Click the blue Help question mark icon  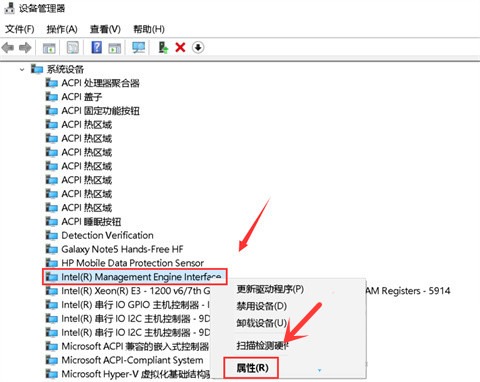(x=96, y=47)
